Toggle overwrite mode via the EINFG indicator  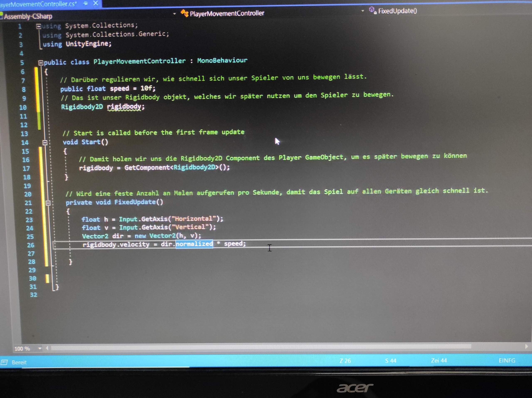[x=507, y=360]
